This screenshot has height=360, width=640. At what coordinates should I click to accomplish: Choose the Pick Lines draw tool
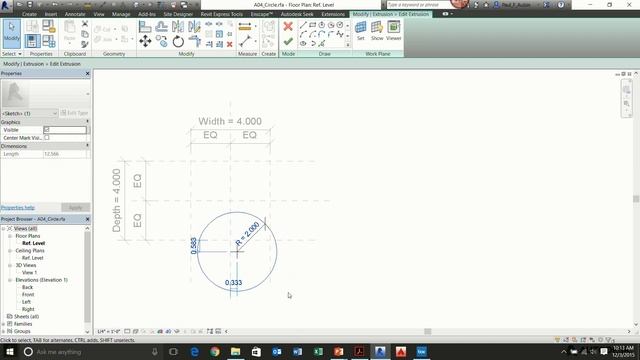coord(322,43)
